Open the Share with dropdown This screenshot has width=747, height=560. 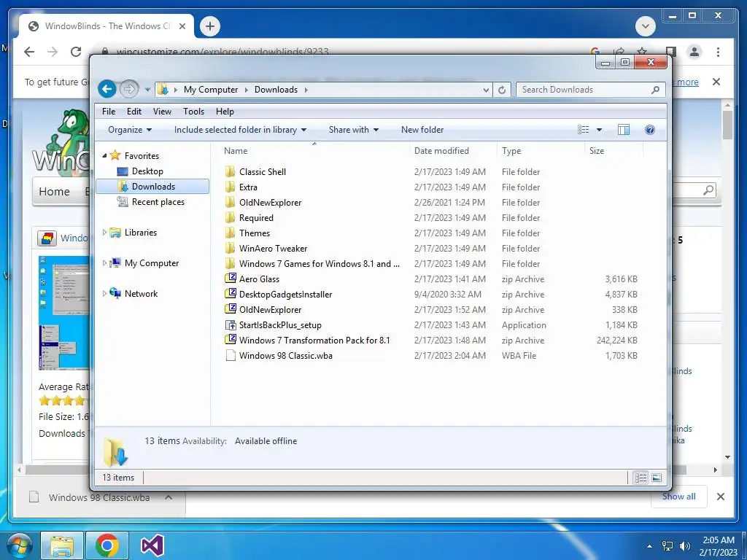pos(354,130)
